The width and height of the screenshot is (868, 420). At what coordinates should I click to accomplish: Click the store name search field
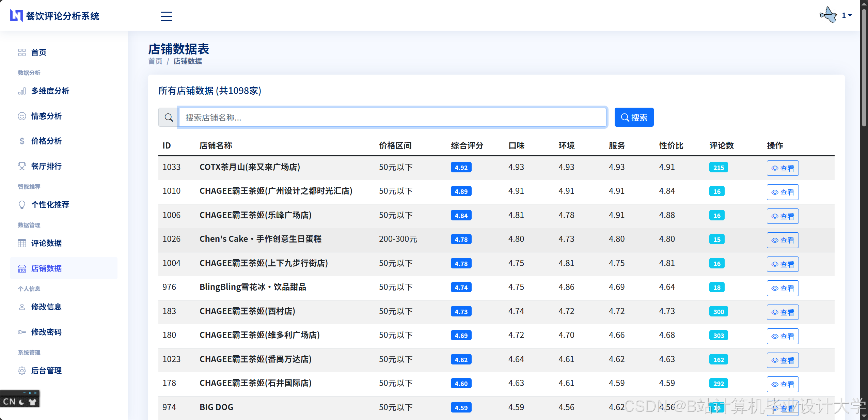(392, 118)
